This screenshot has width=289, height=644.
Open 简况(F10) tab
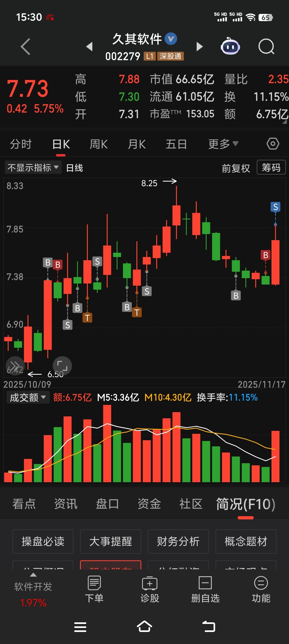click(246, 504)
